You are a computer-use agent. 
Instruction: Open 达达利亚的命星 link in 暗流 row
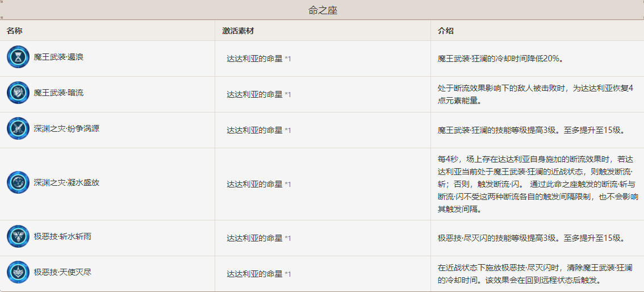tap(254, 94)
